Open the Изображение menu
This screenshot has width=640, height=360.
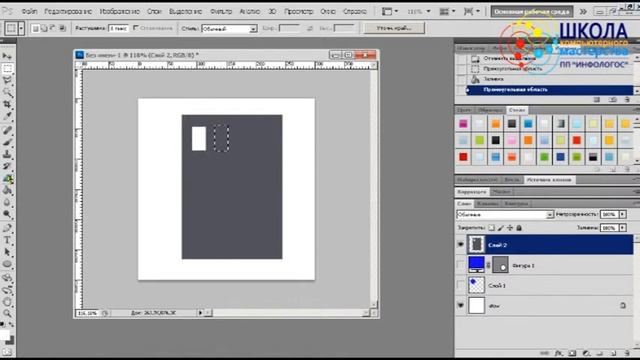(120, 11)
